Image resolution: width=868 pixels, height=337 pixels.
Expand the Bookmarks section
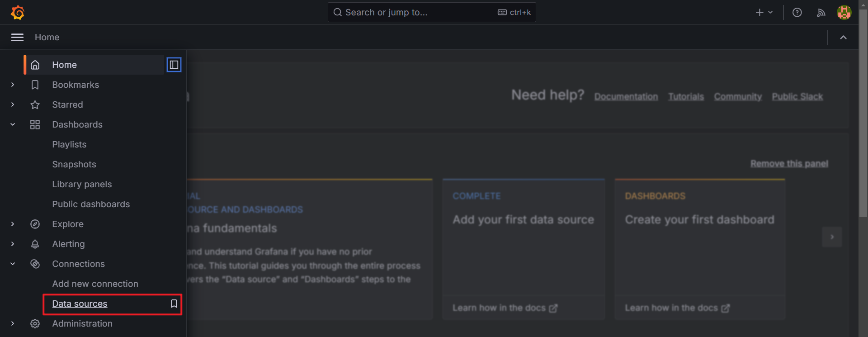13,85
